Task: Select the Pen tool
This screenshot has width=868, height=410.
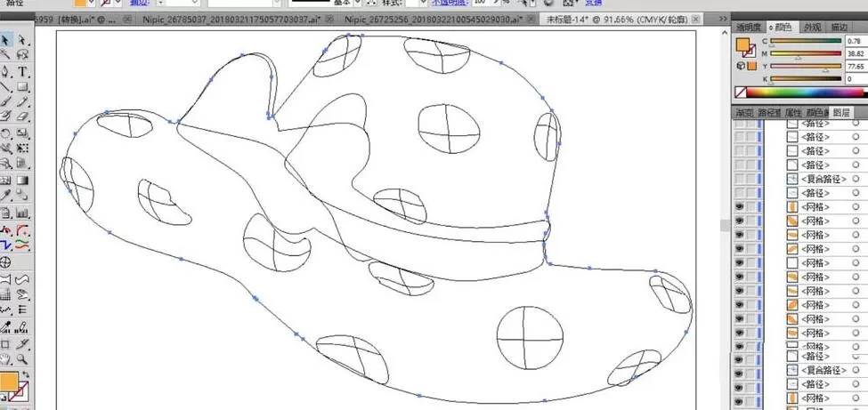Action: tap(5, 72)
